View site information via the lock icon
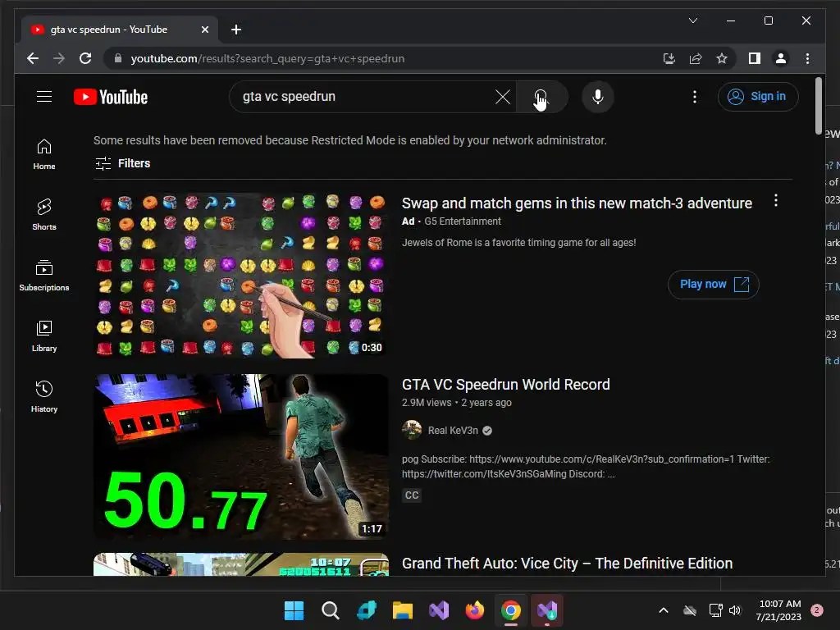840x630 pixels. tap(118, 58)
